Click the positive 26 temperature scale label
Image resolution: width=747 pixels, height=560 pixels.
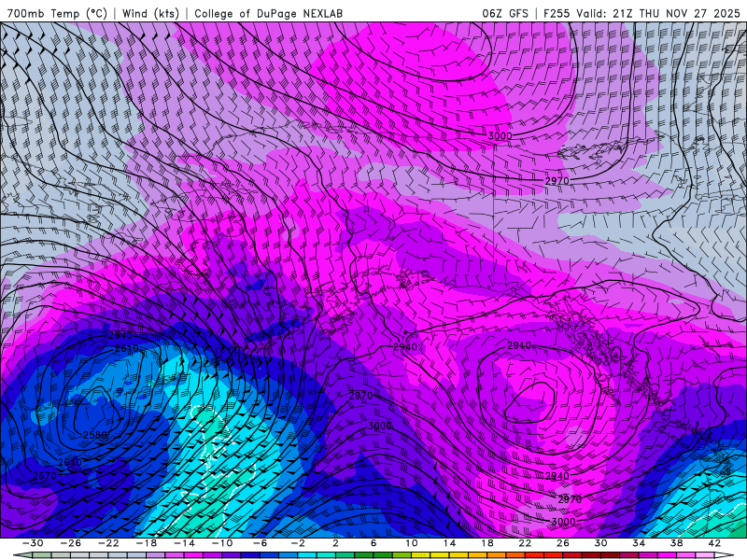click(x=563, y=543)
